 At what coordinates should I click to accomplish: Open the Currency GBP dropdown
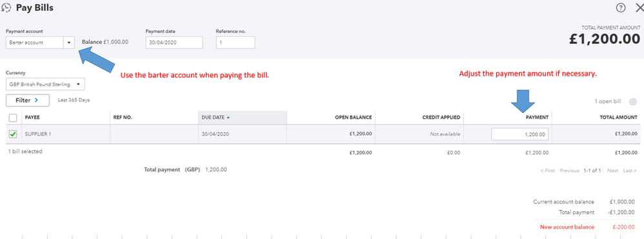pos(45,85)
